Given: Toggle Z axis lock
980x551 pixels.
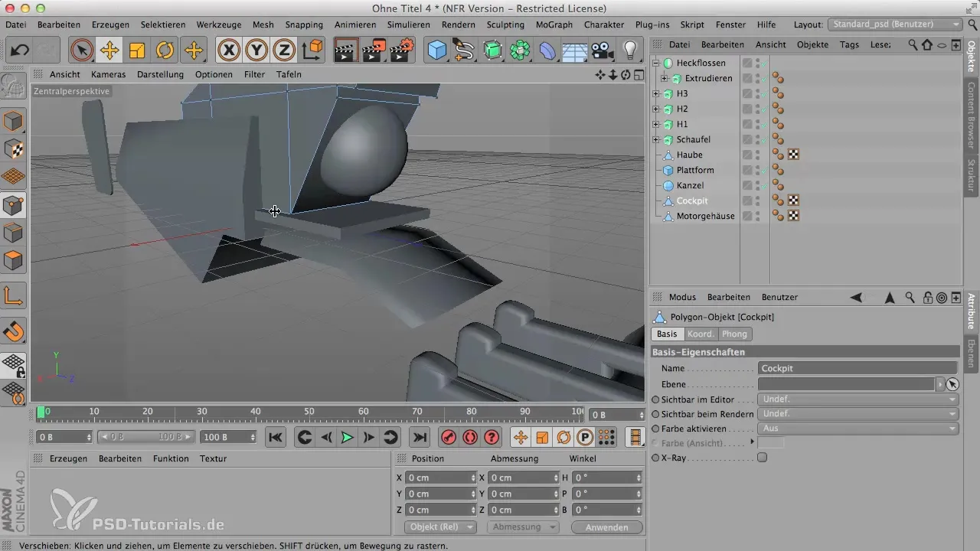Looking at the screenshot, I should (284, 51).
